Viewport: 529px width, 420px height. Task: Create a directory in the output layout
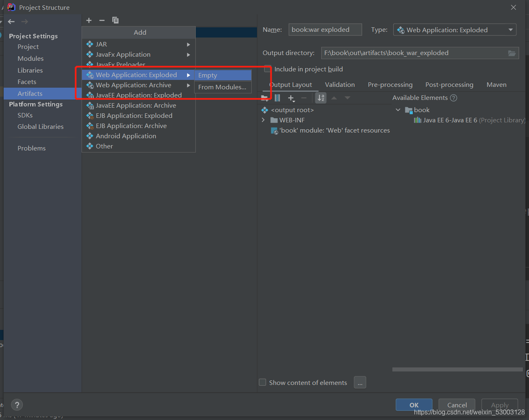coord(264,98)
